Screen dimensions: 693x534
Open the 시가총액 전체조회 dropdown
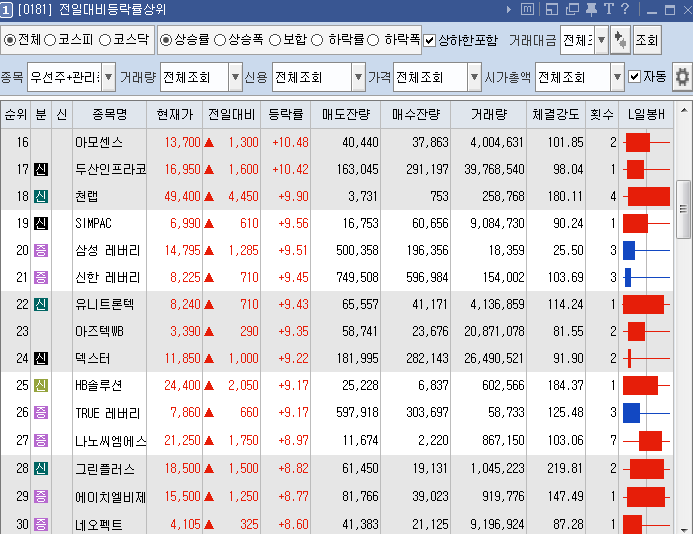(x=617, y=77)
